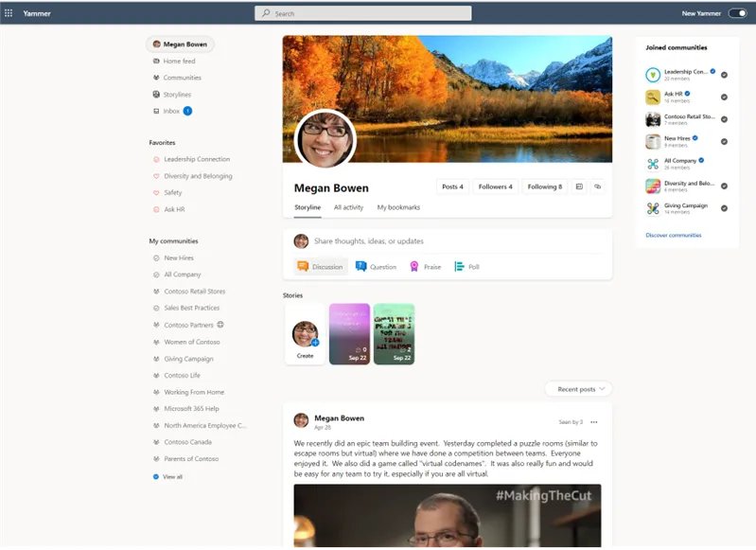Select the Question post type

pyautogui.click(x=376, y=266)
